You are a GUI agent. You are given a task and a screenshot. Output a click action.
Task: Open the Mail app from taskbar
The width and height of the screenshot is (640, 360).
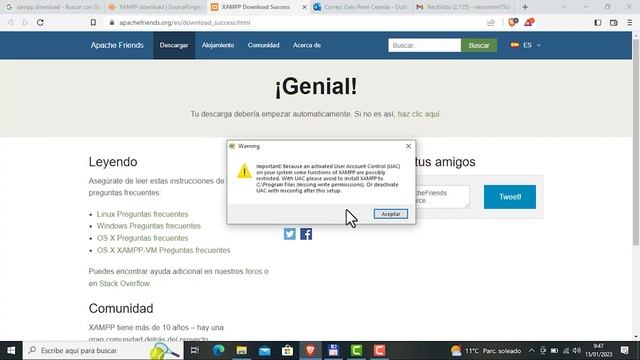[264, 351]
